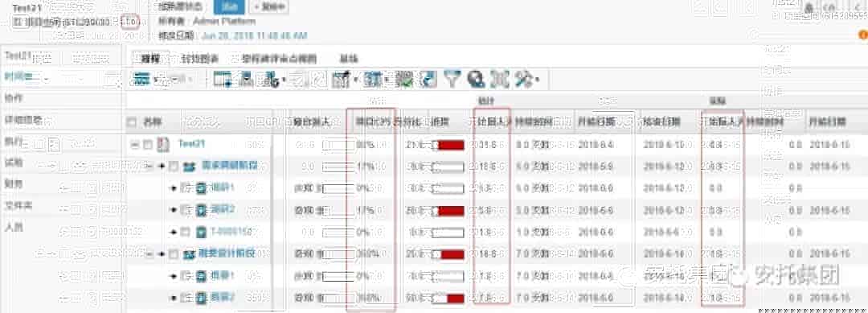The height and width of the screenshot is (313, 868).
Task: Check the box for 需求调研阶段 row
Action: click(x=174, y=167)
